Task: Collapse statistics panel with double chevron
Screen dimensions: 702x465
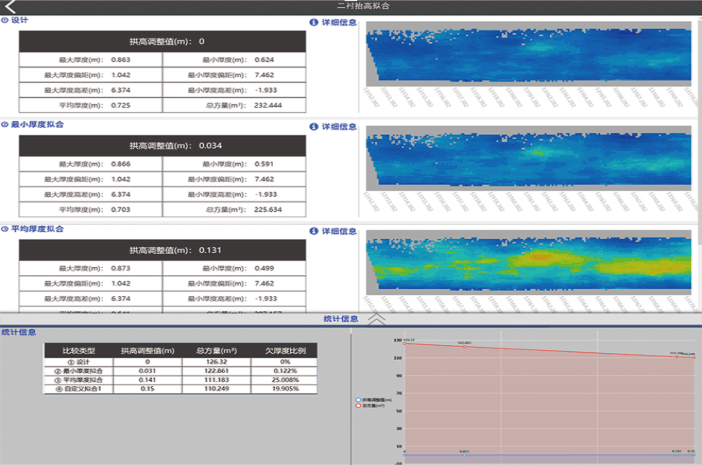Action: (x=376, y=318)
